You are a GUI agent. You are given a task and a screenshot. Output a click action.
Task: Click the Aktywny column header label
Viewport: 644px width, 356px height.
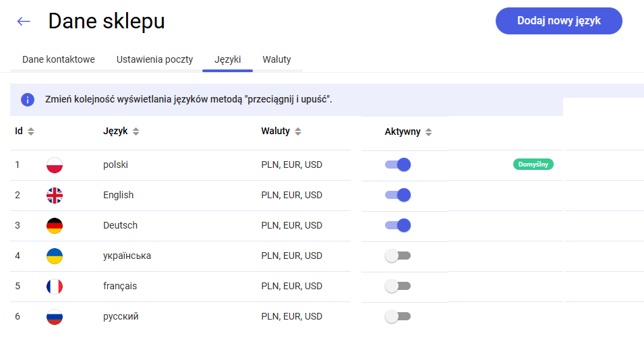click(403, 131)
